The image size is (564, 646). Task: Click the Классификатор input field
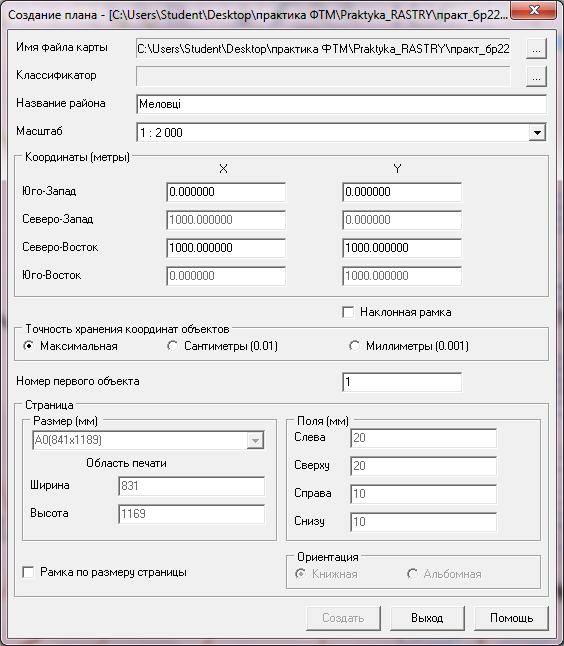[323, 77]
